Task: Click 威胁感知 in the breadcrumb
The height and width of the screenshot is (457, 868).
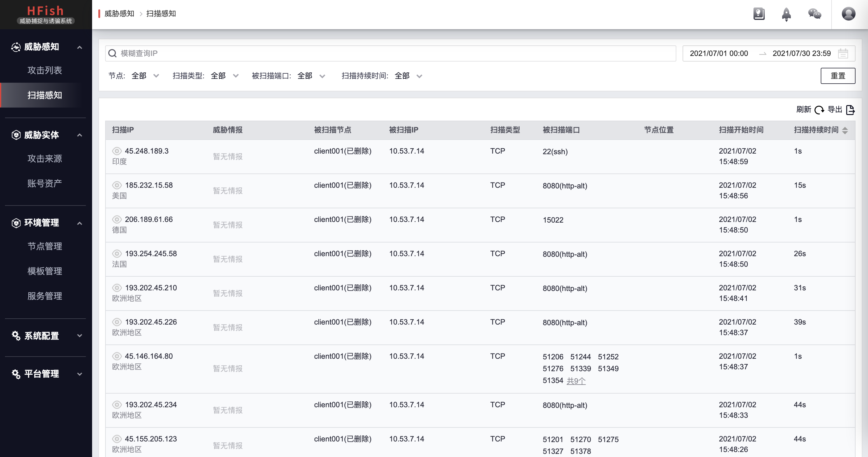Action: click(x=119, y=13)
